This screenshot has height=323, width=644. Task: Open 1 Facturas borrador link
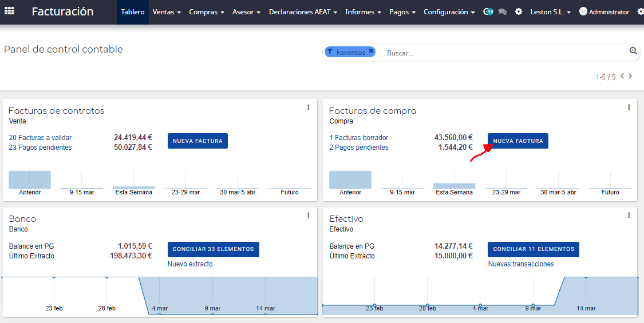[x=358, y=138]
